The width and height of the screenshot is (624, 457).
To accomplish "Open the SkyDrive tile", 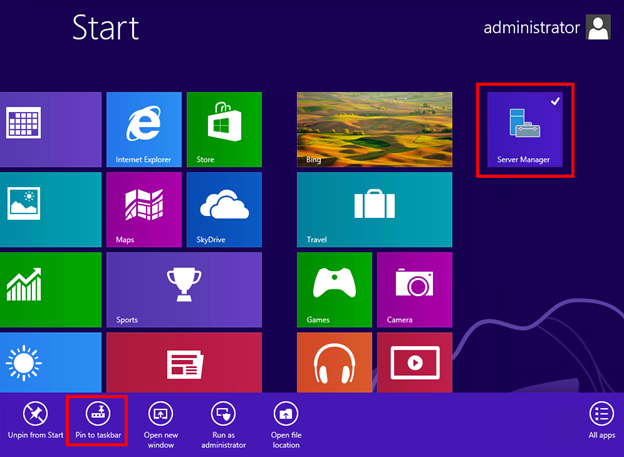I will [x=224, y=209].
